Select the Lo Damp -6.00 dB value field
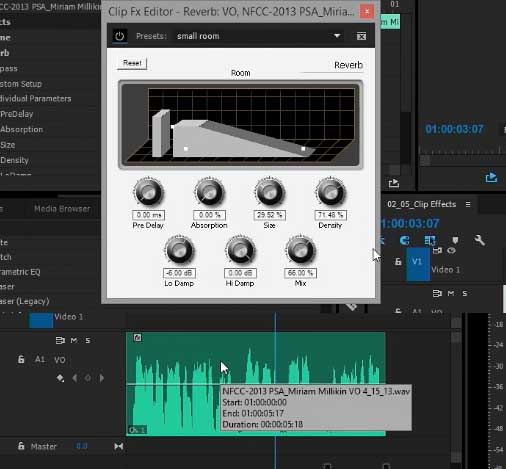 click(x=179, y=273)
